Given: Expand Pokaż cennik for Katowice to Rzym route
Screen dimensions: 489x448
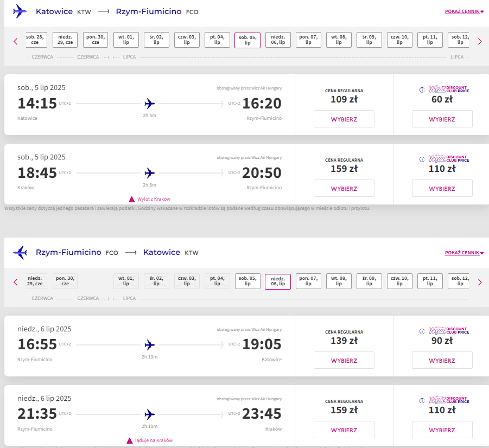Looking at the screenshot, I should pos(464,11).
